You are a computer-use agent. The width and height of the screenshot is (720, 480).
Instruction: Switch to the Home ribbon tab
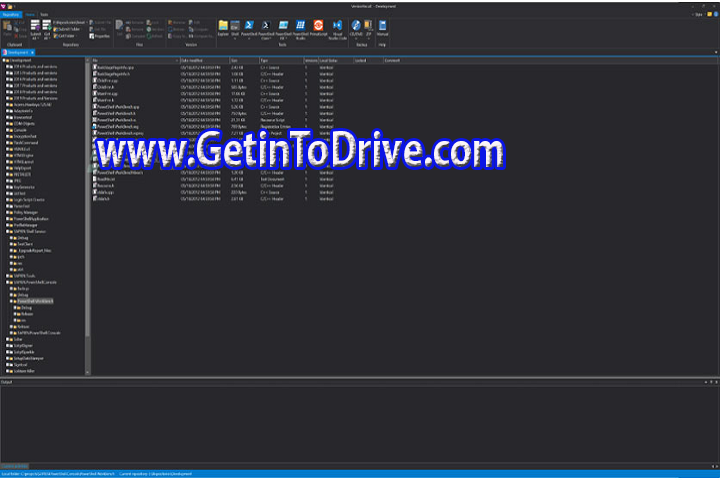[x=30, y=14]
